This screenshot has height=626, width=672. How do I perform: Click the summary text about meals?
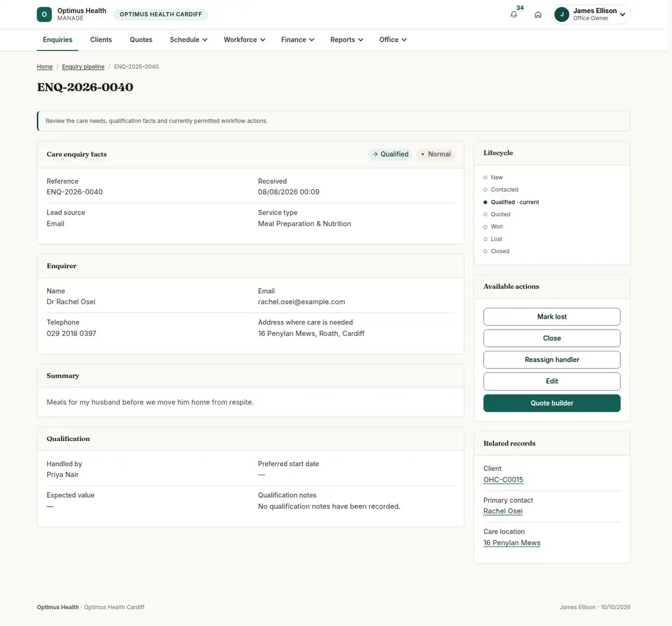150,402
